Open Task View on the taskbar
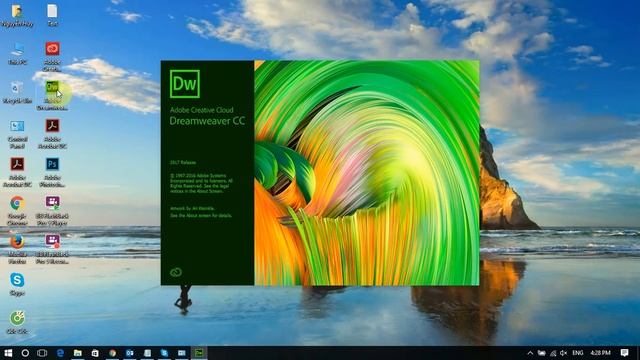 (42, 353)
